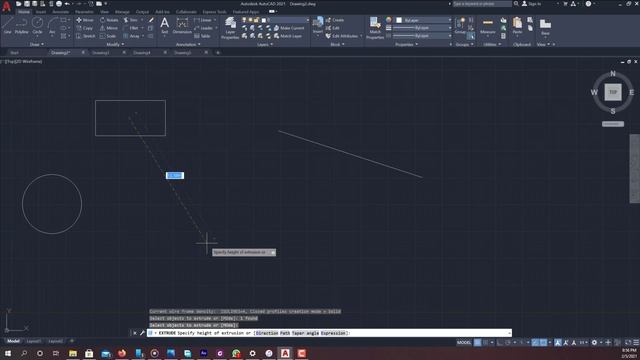Click the Linear dimension tool
640x360 pixels.
(203, 20)
